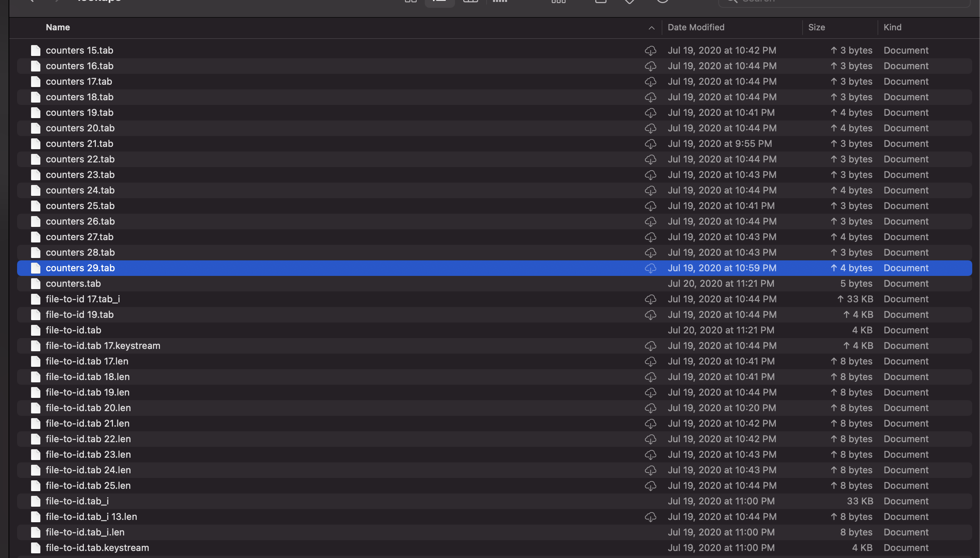Toggle sort direction chevron in Name column

(x=652, y=28)
